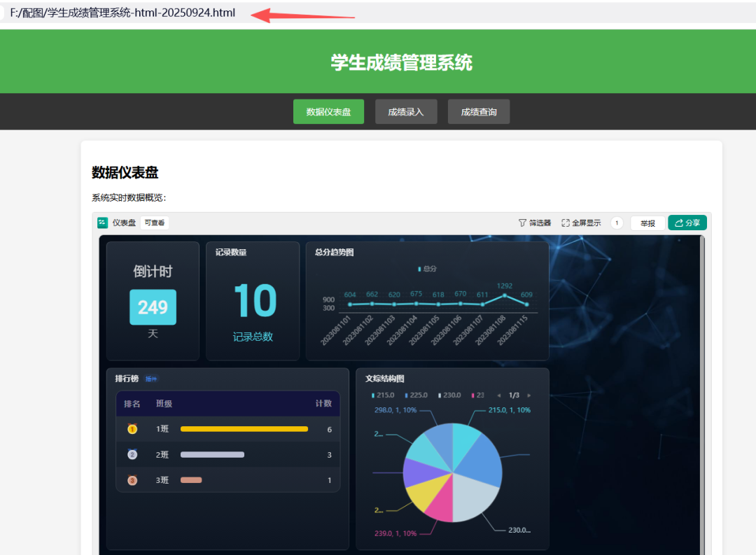Click the yellow score bar for 1班
756x555 pixels.
[x=244, y=429]
